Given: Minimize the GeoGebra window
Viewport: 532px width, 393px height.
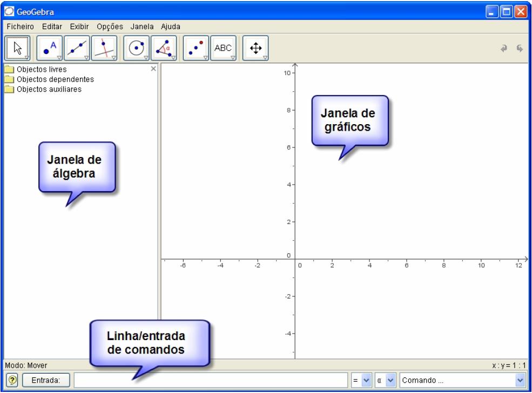Looking at the screenshot, I should [491, 12].
